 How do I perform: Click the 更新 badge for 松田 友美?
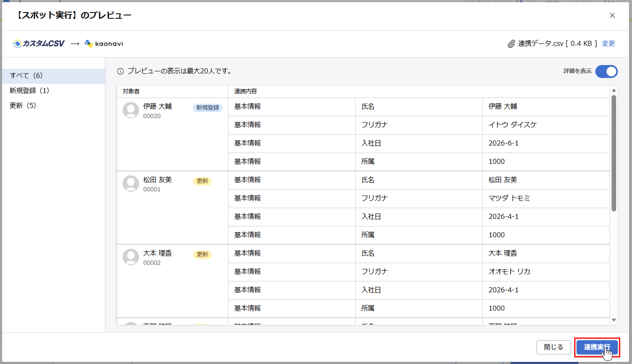[202, 181]
